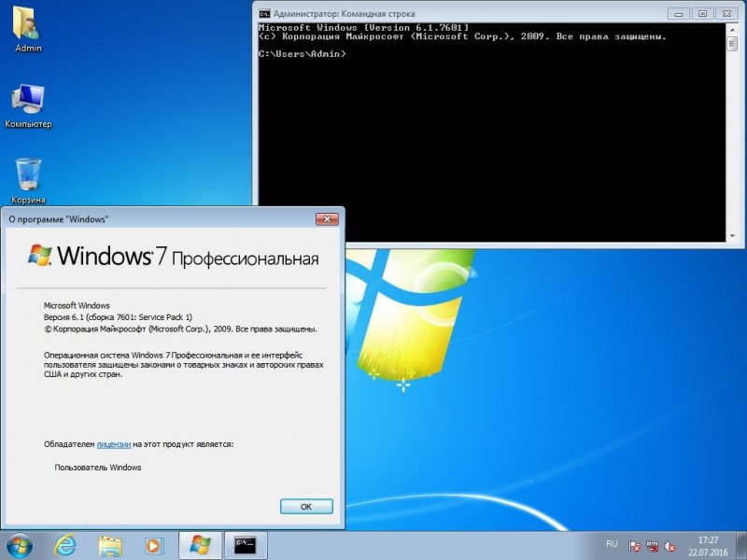Click the RU language indicator
The image size is (747, 560).
point(612,544)
